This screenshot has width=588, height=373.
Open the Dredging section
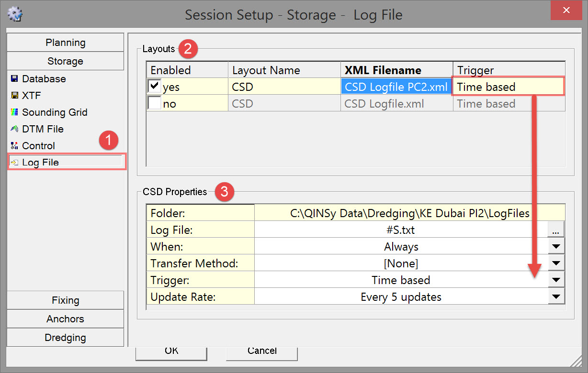coord(66,338)
